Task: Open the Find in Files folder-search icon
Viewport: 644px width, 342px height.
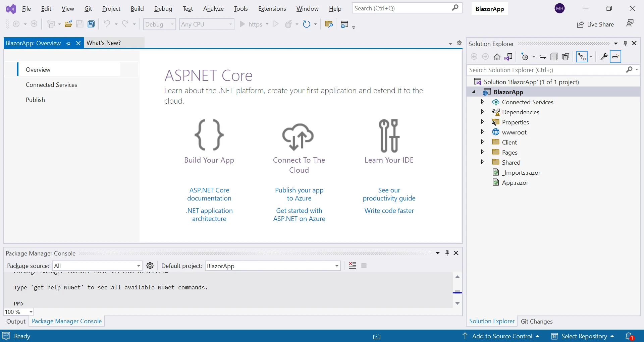Action: coord(329,24)
